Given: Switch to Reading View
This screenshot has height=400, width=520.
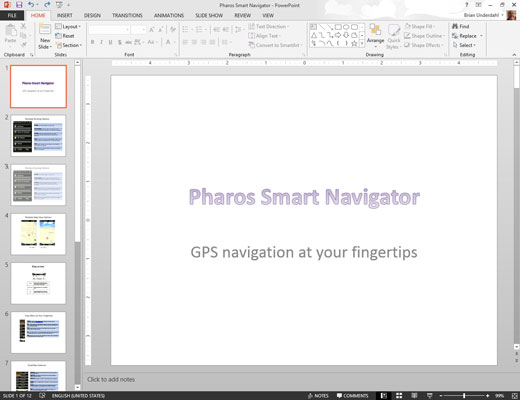Looking at the screenshot, I should (414, 396).
